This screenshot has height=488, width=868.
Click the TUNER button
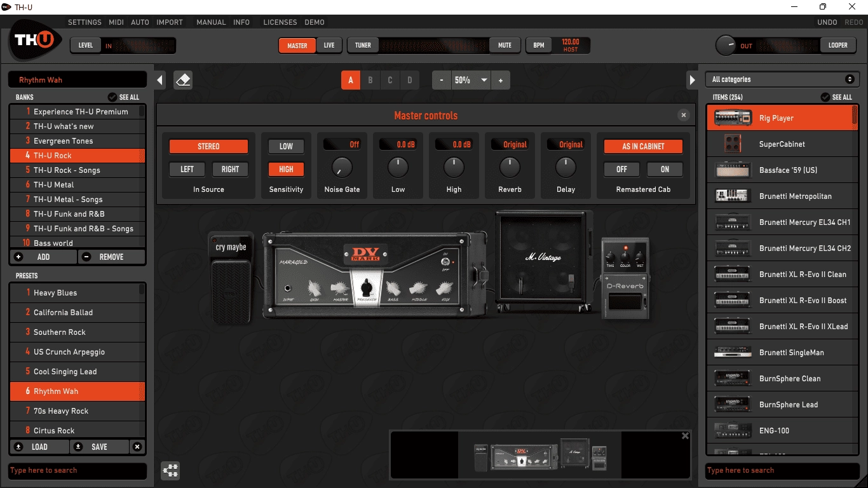point(363,45)
